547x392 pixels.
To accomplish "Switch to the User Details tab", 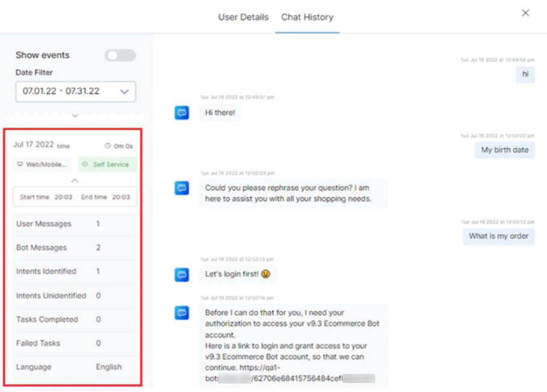I will click(x=243, y=17).
